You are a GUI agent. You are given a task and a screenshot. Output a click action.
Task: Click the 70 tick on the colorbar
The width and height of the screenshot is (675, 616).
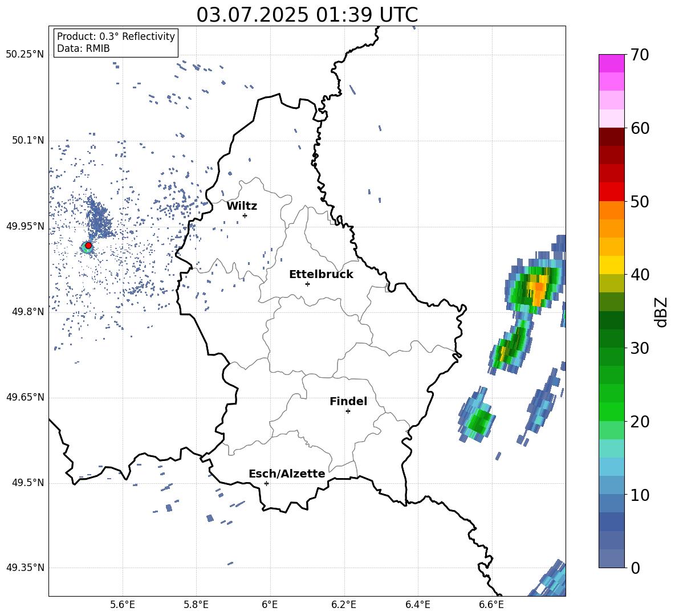click(640, 55)
